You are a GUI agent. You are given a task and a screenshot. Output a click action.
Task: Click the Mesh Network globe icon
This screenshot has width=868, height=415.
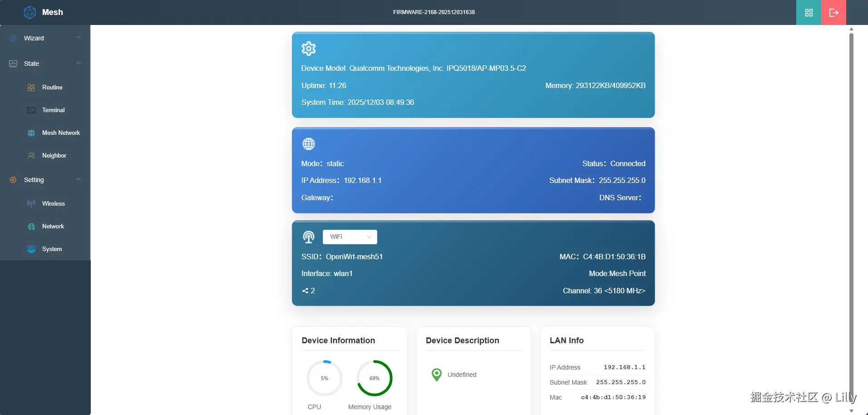pyautogui.click(x=31, y=133)
